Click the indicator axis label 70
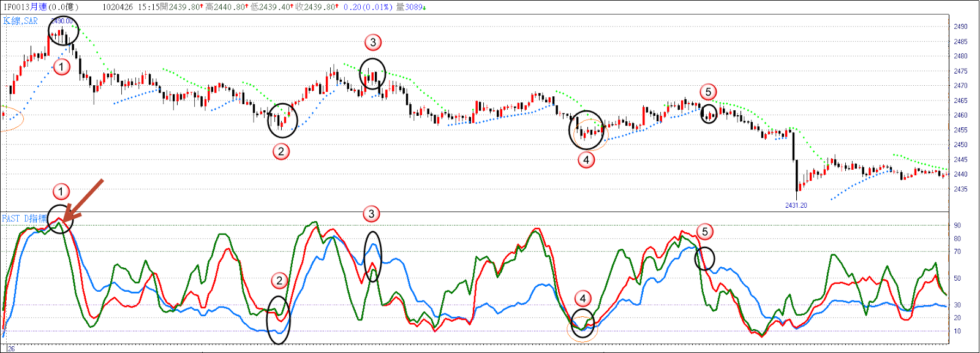 [x=957, y=251]
